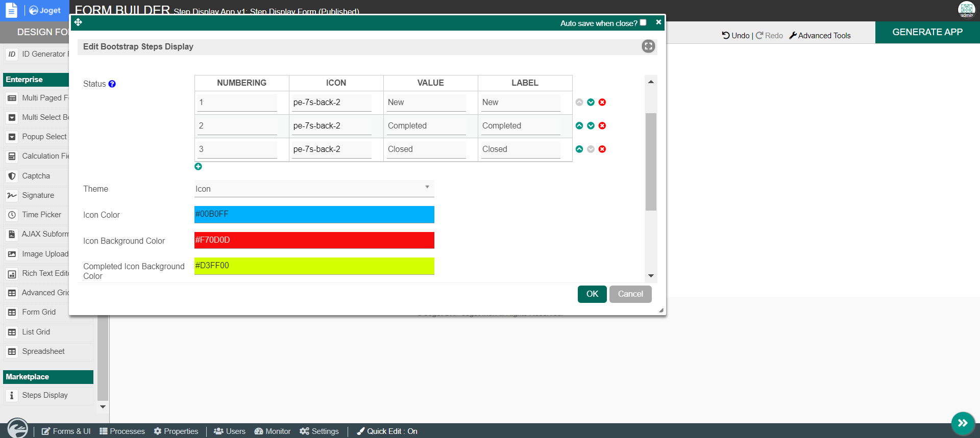
Task: Close the Edit Bootstrap Steps Display dialog
Action: pos(658,22)
